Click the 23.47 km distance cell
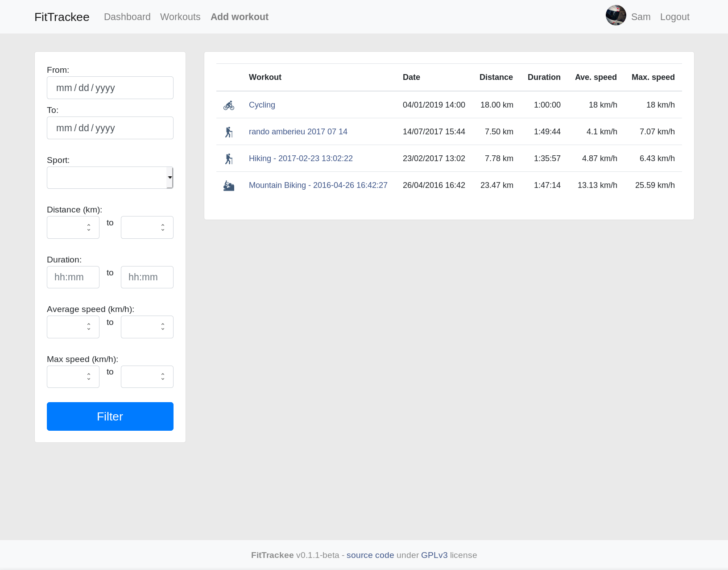This screenshot has width=728, height=570. [497, 185]
